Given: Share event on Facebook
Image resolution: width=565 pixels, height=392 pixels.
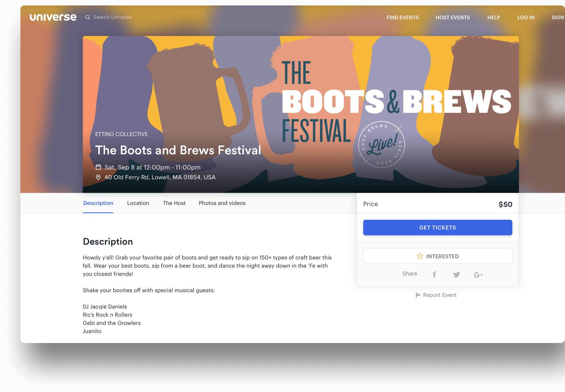Looking at the screenshot, I should pos(434,275).
